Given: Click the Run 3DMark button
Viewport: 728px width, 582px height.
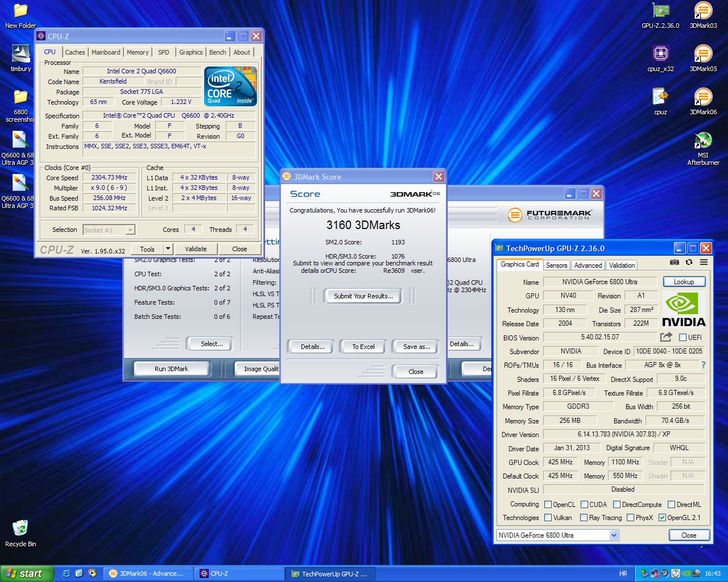Looking at the screenshot, I should tap(171, 369).
